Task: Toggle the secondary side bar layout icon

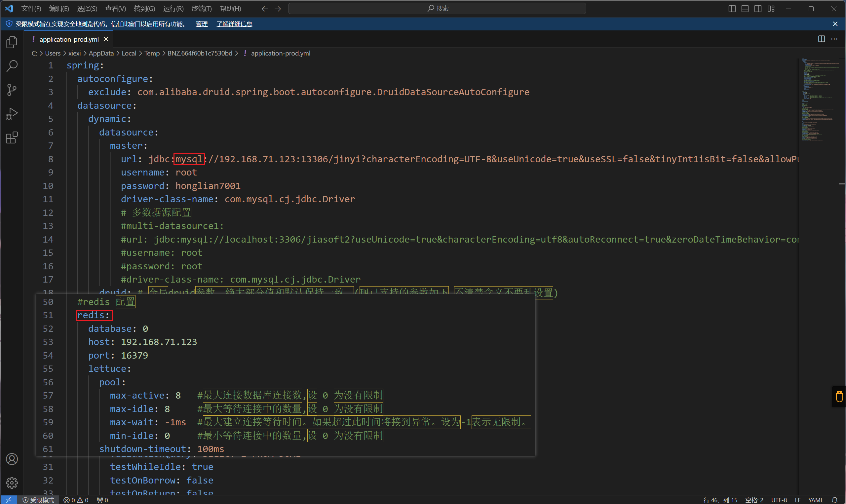Action: click(758, 9)
